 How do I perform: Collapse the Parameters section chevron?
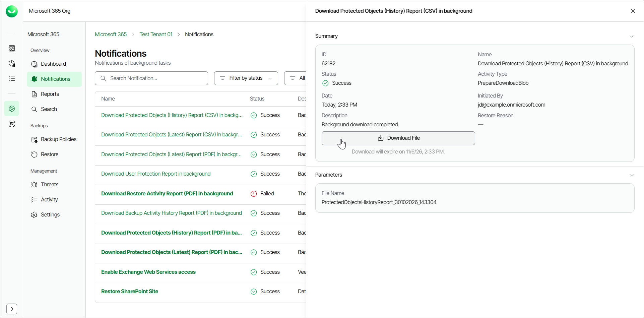point(632,175)
